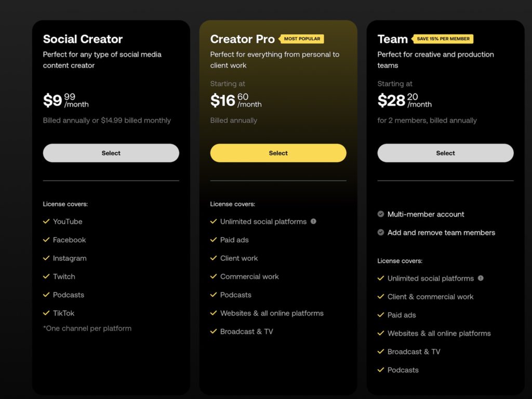Viewport: 532px width, 399px height.
Task: Click circle check icon beside Add and remove team members
Action: (381, 232)
